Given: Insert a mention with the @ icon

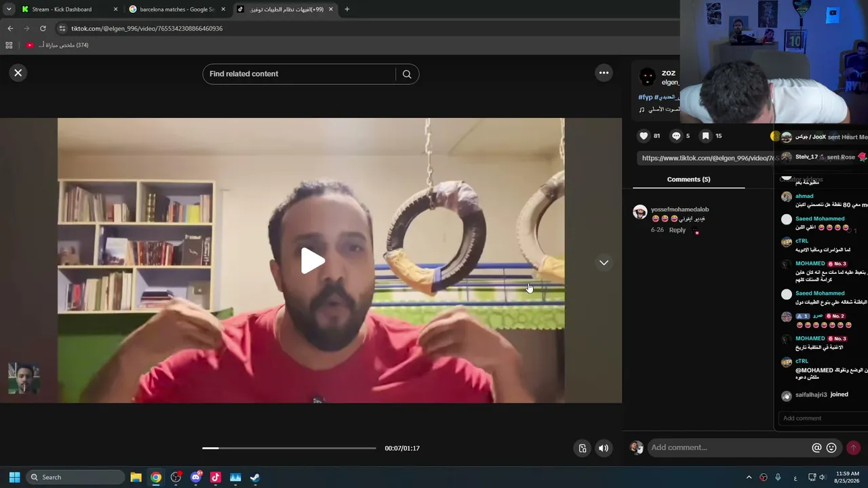Looking at the screenshot, I should [816, 447].
